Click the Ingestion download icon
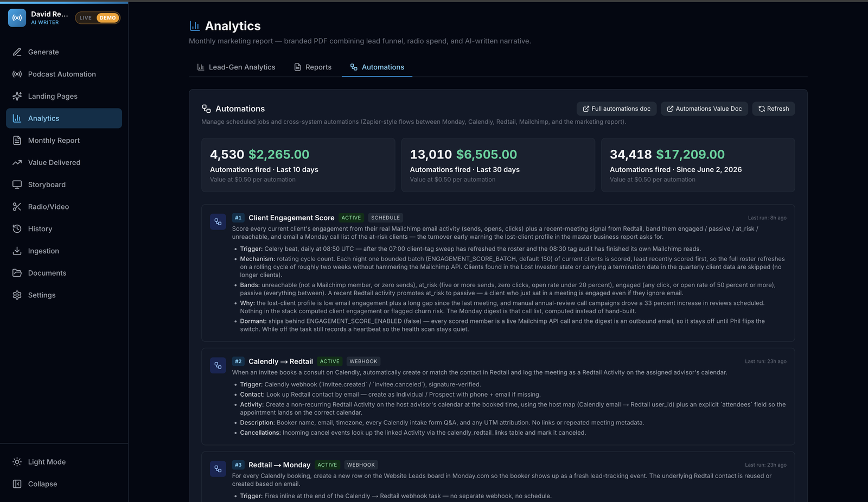The image size is (868, 502). 17,251
